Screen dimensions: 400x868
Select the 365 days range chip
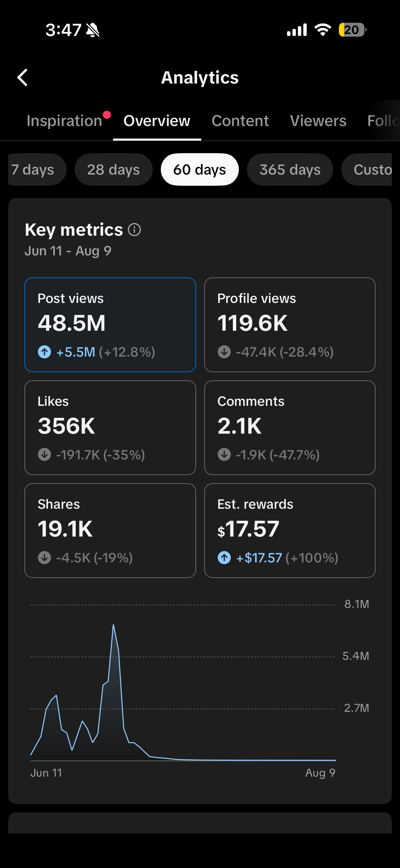pyautogui.click(x=290, y=169)
